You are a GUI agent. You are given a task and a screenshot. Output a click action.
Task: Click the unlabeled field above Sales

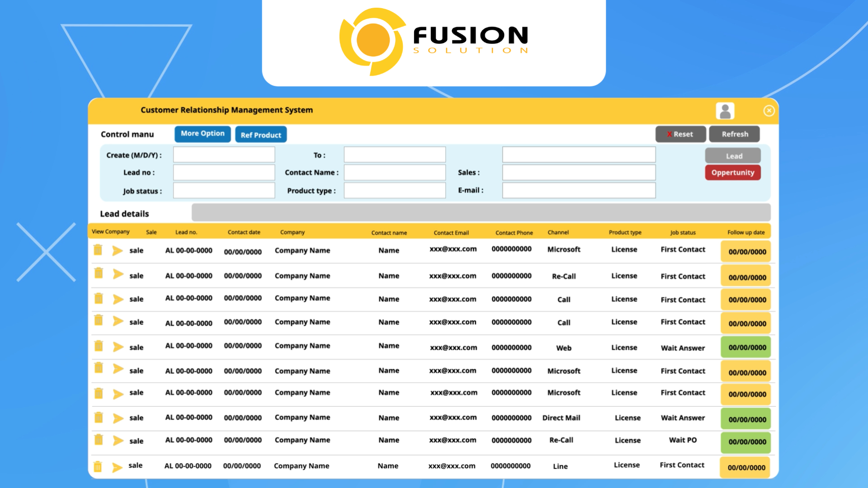[579, 155]
